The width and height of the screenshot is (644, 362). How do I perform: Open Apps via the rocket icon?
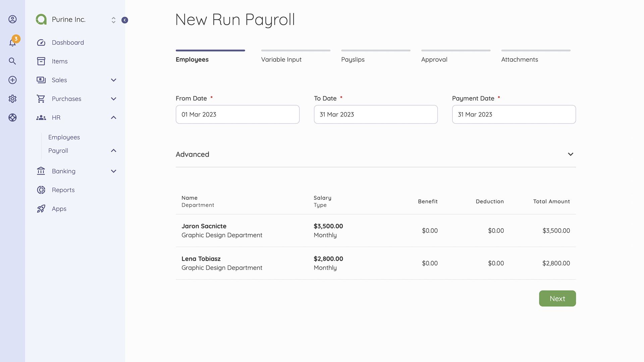(x=41, y=208)
